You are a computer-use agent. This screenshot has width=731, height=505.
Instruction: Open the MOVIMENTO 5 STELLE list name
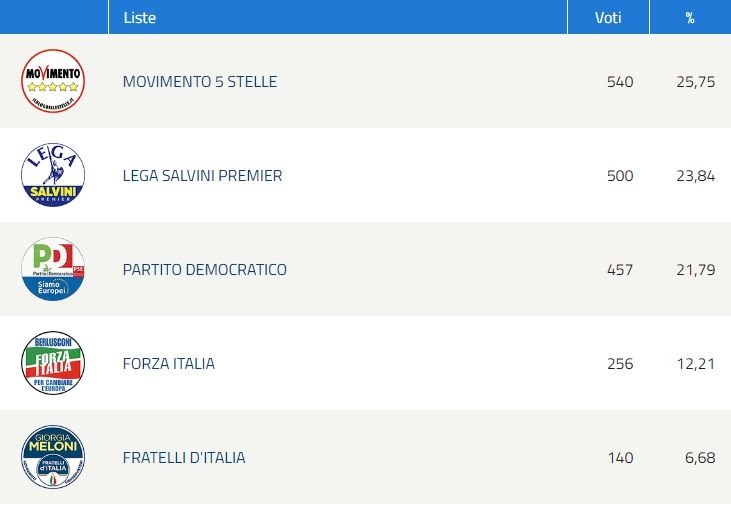click(x=200, y=82)
